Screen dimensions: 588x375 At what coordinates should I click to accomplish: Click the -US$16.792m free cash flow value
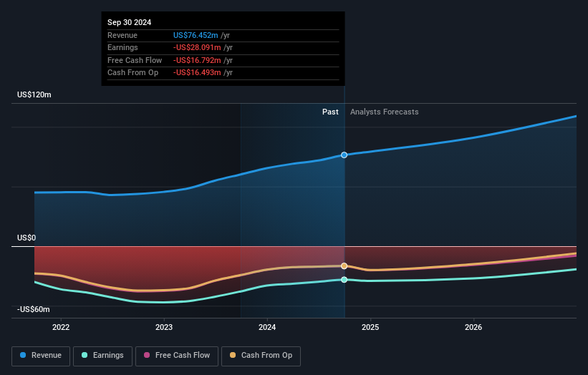point(197,60)
